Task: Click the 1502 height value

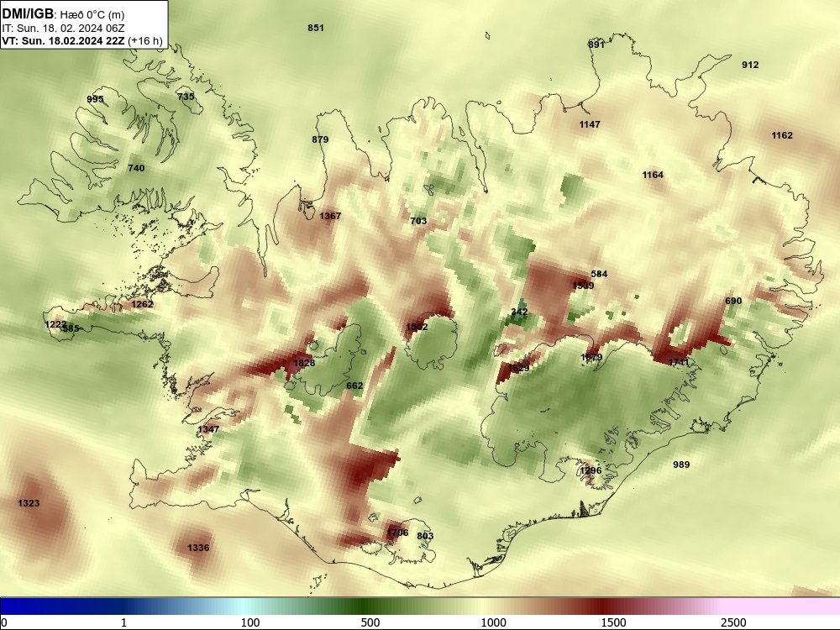Action: [417, 328]
